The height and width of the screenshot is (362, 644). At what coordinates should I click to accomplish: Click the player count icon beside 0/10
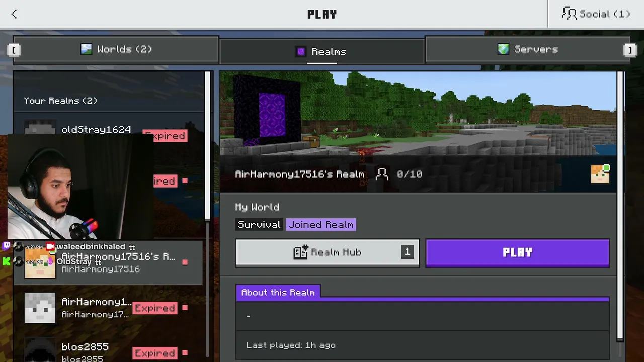[x=382, y=174]
